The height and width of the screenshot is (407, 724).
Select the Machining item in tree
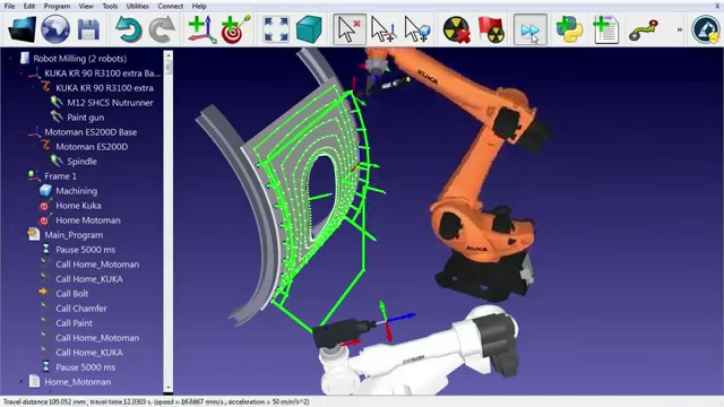(x=76, y=191)
